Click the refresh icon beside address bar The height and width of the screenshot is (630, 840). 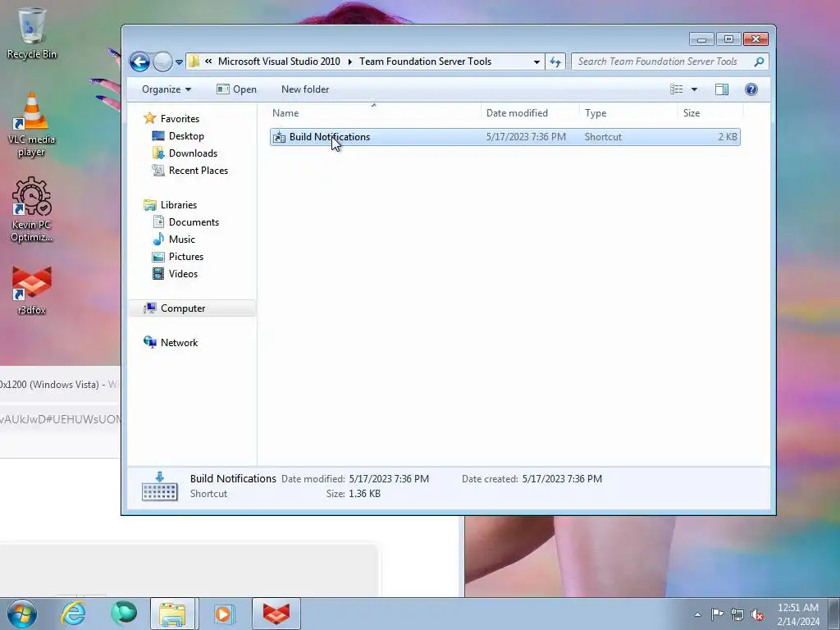pos(555,62)
